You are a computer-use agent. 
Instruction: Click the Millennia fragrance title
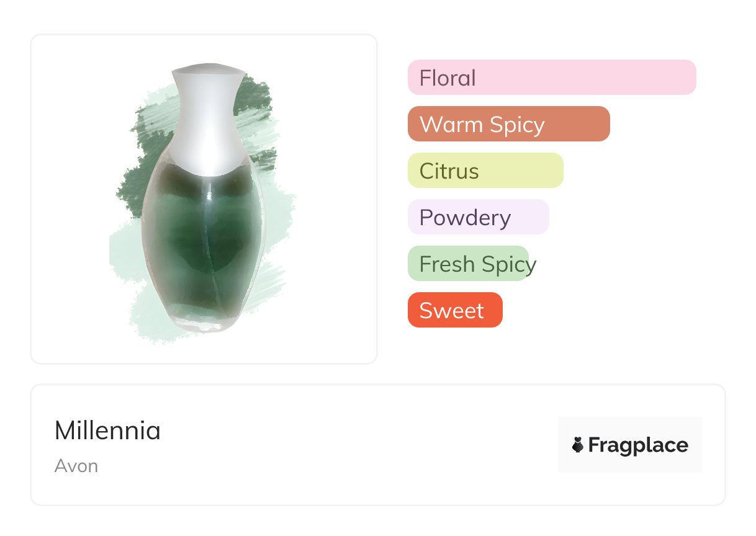[x=107, y=431]
